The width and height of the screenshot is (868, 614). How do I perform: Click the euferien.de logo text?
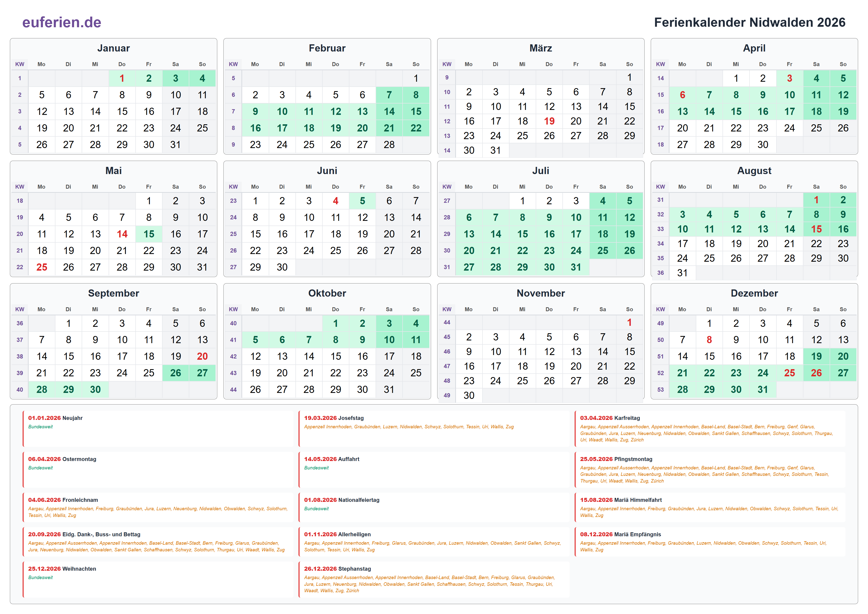point(62,22)
